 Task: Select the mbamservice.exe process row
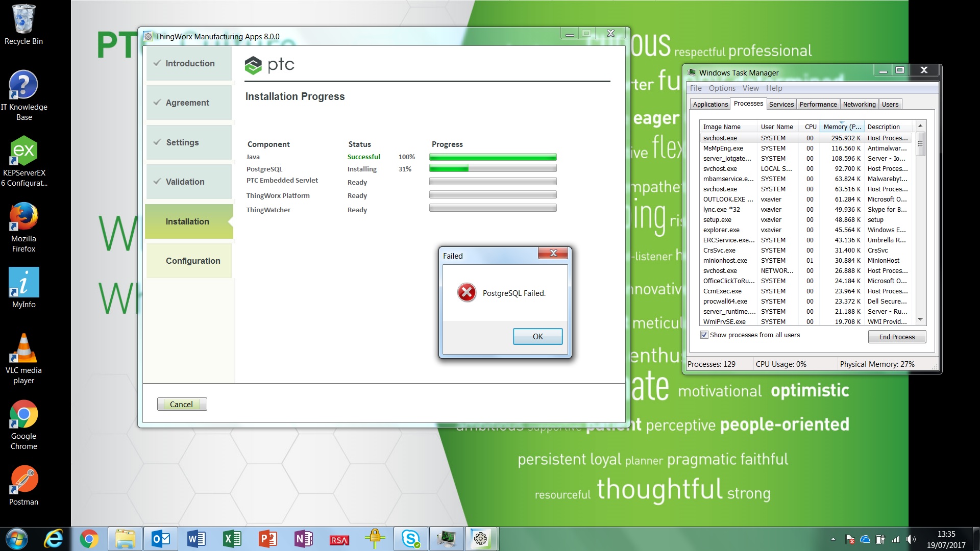(x=805, y=179)
